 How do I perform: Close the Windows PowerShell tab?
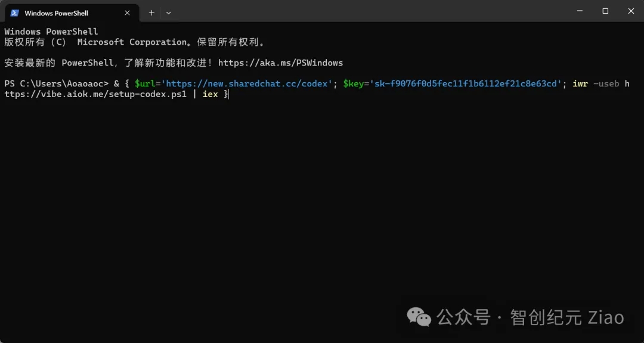tap(128, 13)
